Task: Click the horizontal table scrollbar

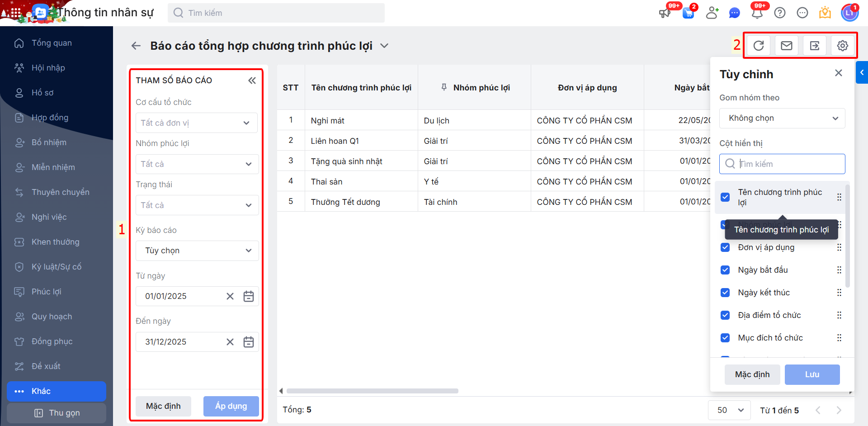Action: (x=373, y=391)
